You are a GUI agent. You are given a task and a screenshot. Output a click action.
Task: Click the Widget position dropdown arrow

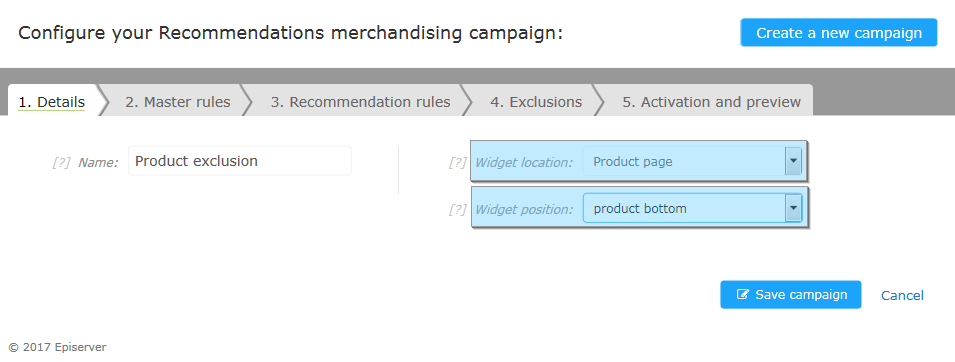pos(793,208)
